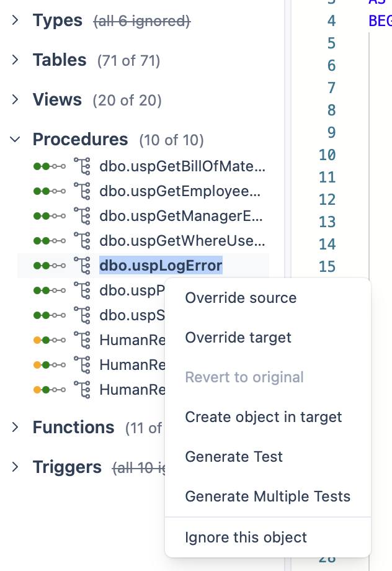Expand the Types section
The image size is (392, 571).
pyautogui.click(x=16, y=20)
